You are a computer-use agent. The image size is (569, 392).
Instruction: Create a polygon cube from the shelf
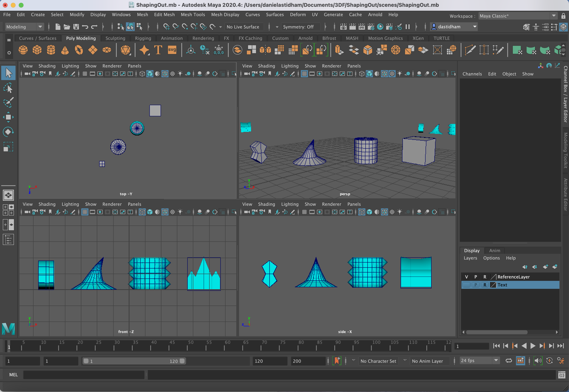(x=37, y=50)
